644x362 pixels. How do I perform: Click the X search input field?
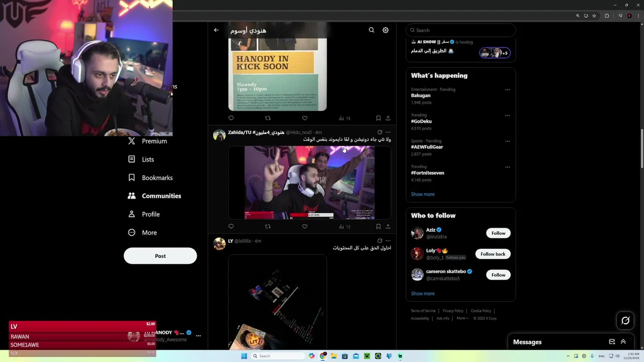click(x=461, y=30)
